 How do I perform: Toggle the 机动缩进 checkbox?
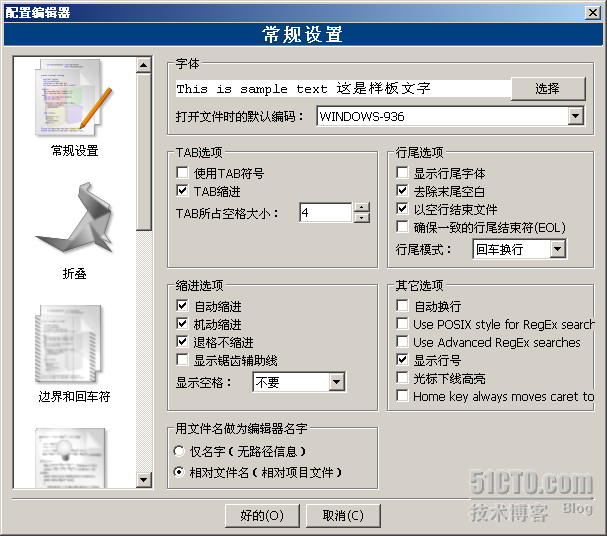click(182, 324)
